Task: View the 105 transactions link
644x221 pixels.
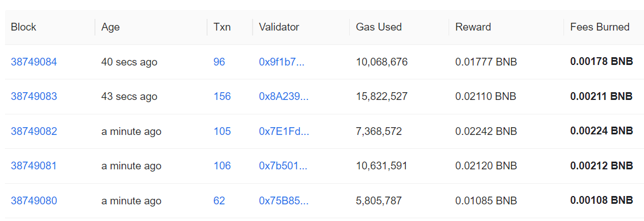Action: tap(222, 132)
